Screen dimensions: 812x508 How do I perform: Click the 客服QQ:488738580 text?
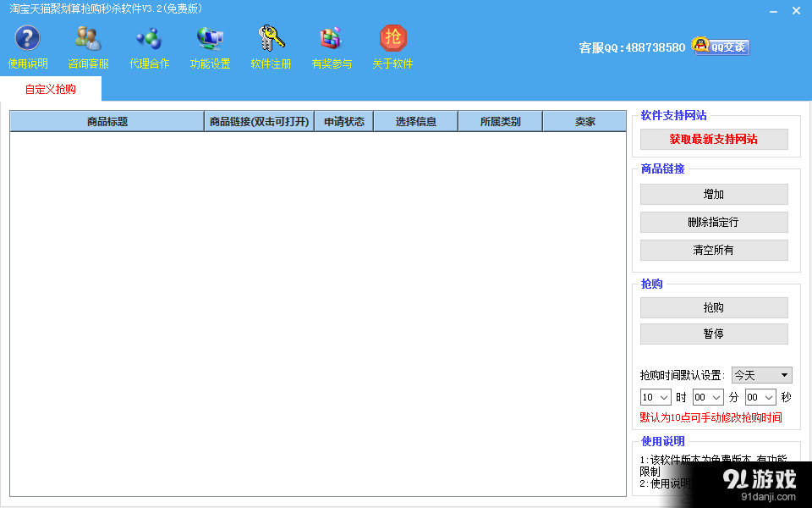[x=633, y=47]
